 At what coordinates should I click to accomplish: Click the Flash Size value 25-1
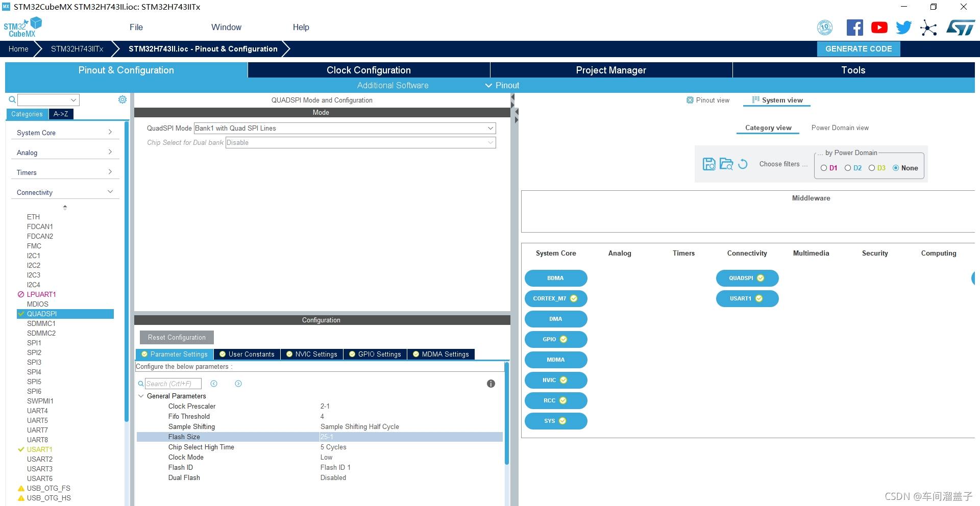tap(327, 437)
